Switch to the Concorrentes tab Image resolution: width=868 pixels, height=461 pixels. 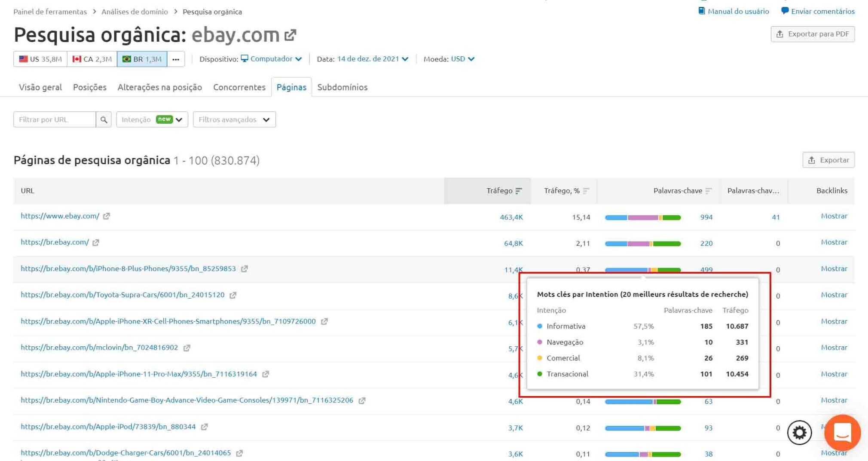pyautogui.click(x=239, y=87)
